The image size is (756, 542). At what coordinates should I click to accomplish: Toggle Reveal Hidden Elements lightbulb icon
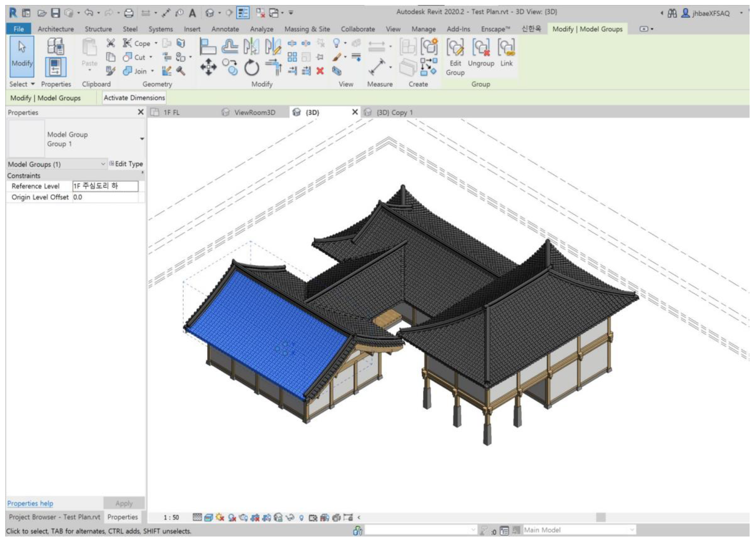tap(301, 518)
